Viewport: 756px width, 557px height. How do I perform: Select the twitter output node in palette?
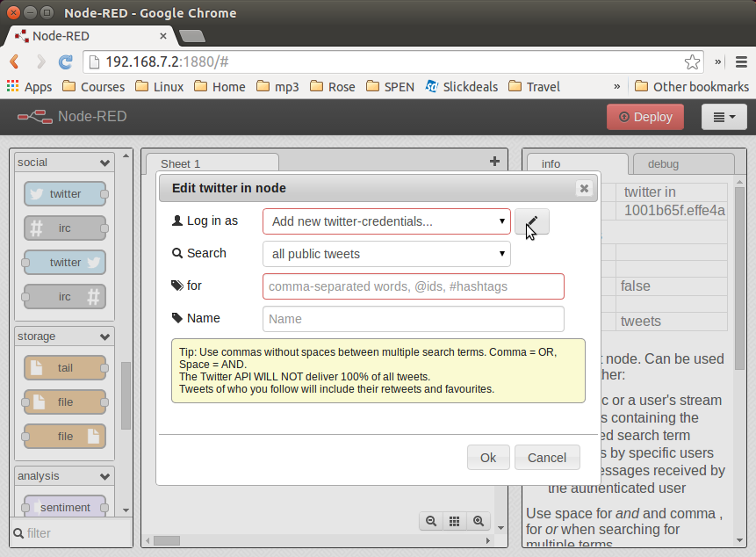point(63,262)
